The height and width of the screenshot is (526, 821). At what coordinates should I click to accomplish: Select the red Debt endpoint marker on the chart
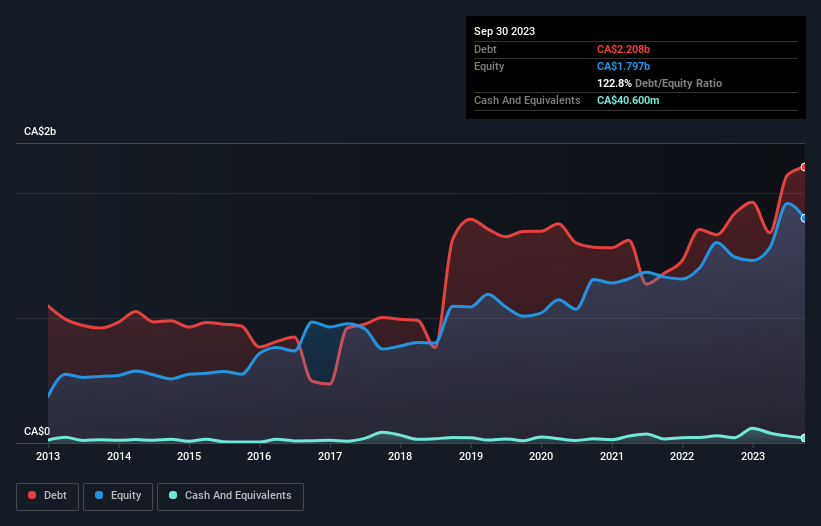[x=804, y=167]
